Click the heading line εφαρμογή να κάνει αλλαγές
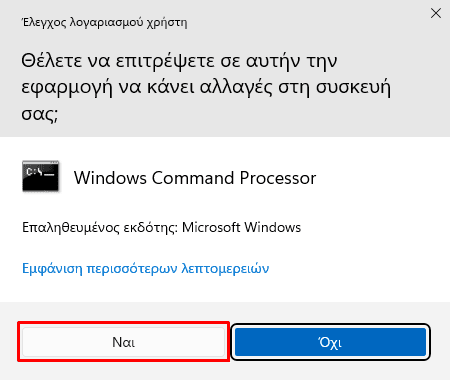450x380 pixels. [x=206, y=88]
